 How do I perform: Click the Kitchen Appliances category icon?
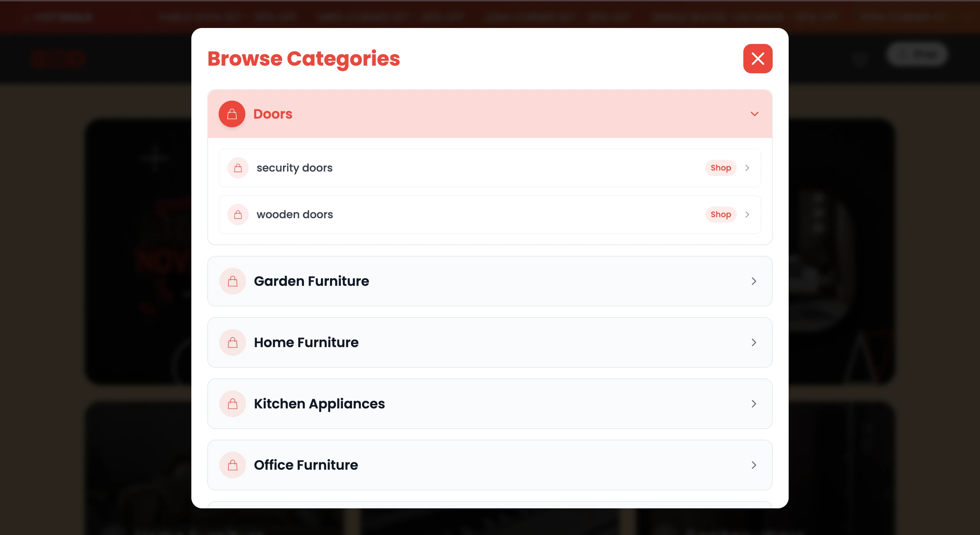point(232,404)
